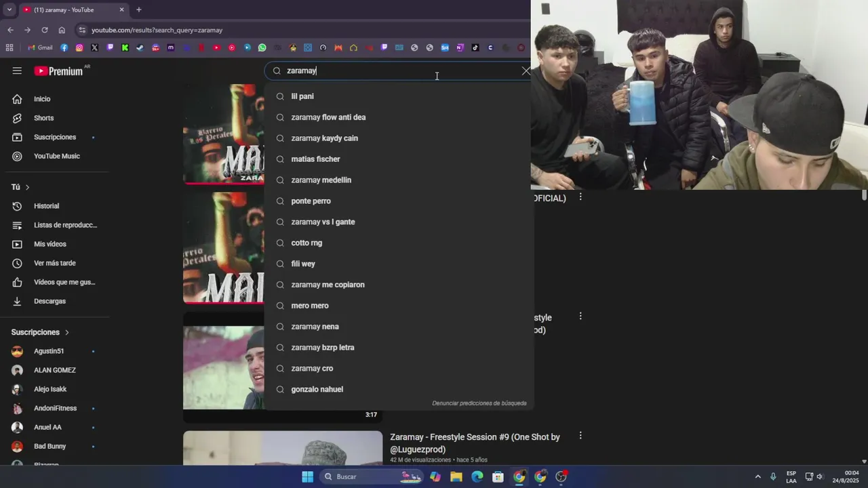Click the browser Home button
The image size is (868, 488).
pyautogui.click(x=62, y=30)
